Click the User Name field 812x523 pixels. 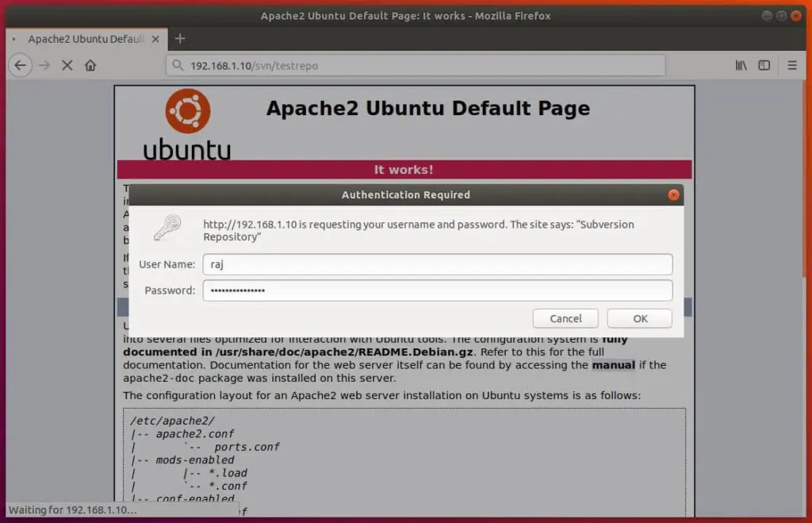coord(438,264)
